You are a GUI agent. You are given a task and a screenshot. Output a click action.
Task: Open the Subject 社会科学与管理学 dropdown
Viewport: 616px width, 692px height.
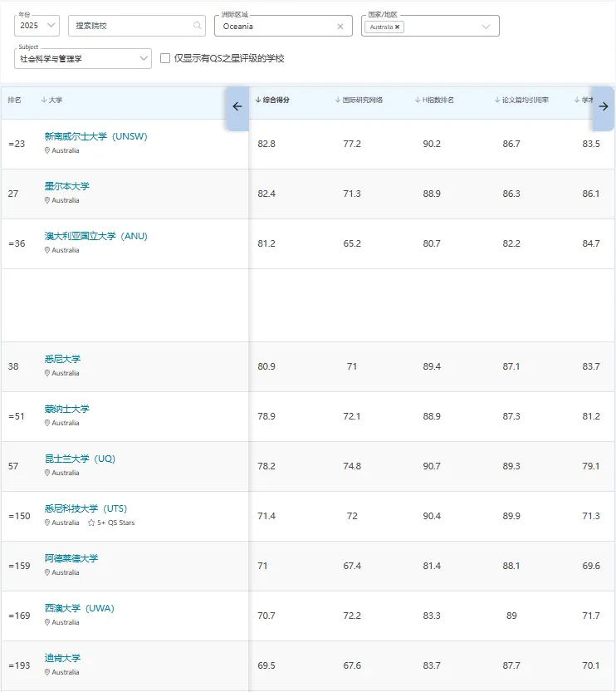tap(83, 58)
